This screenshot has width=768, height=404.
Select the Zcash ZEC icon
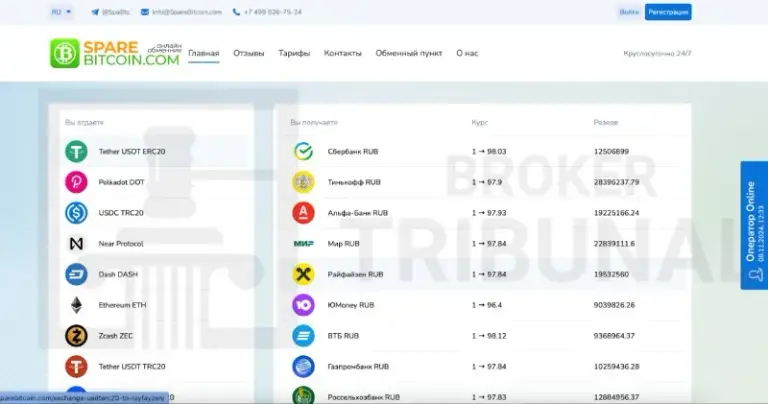point(76,336)
